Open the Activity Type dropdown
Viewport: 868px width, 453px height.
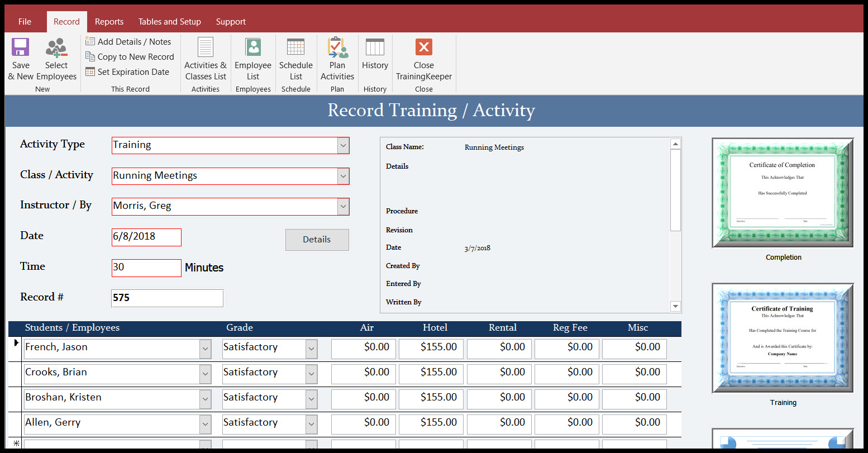343,145
